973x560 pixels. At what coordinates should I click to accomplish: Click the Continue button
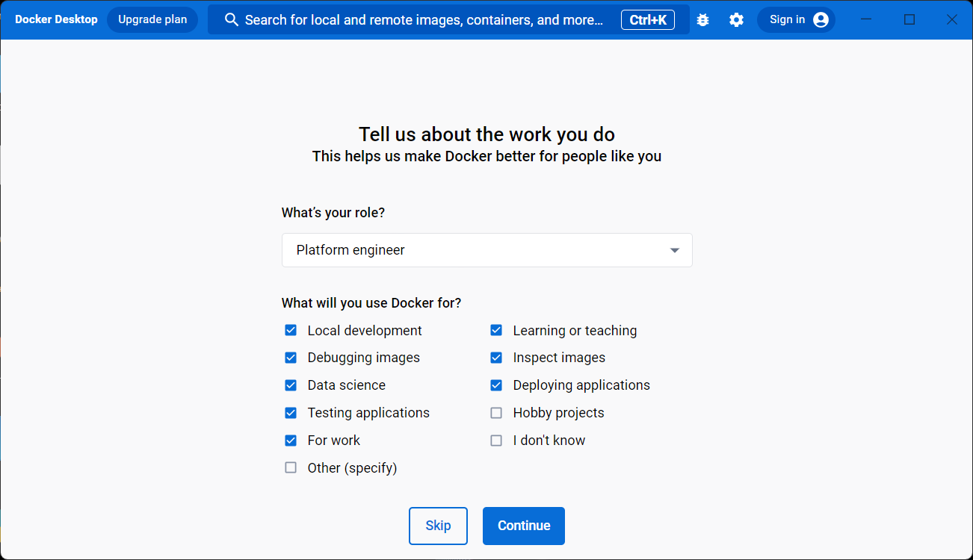(x=523, y=526)
